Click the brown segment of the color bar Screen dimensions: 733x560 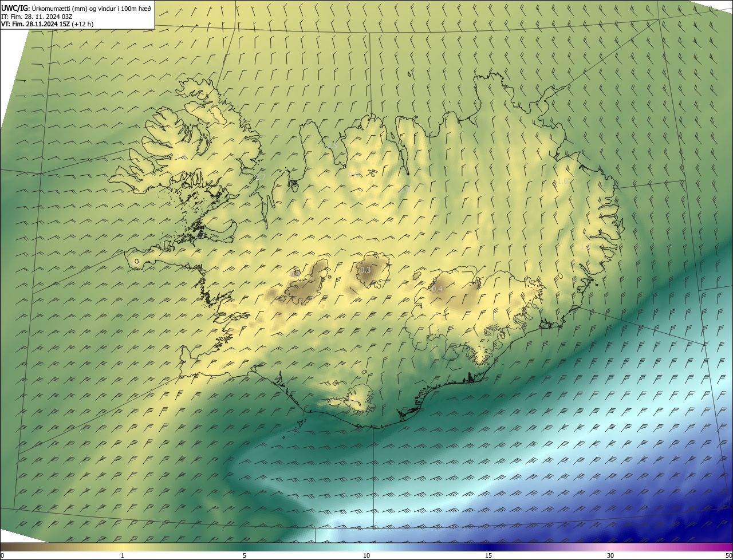tap(29, 547)
